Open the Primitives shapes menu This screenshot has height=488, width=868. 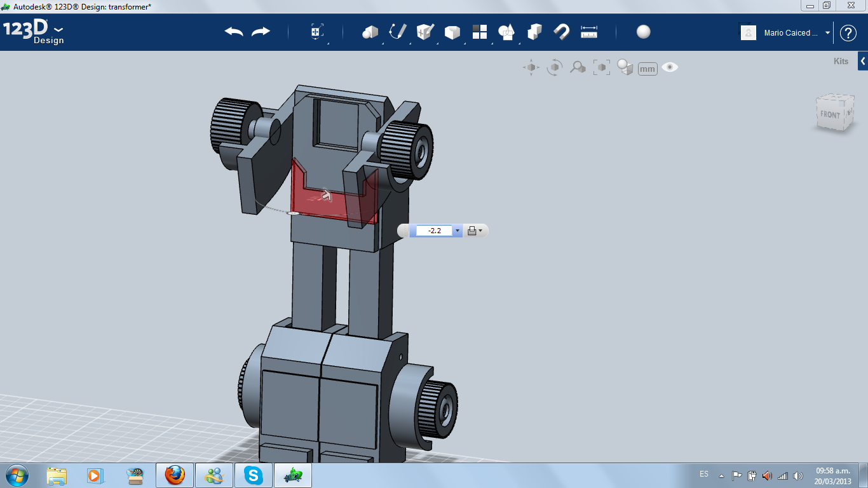[370, 32]
